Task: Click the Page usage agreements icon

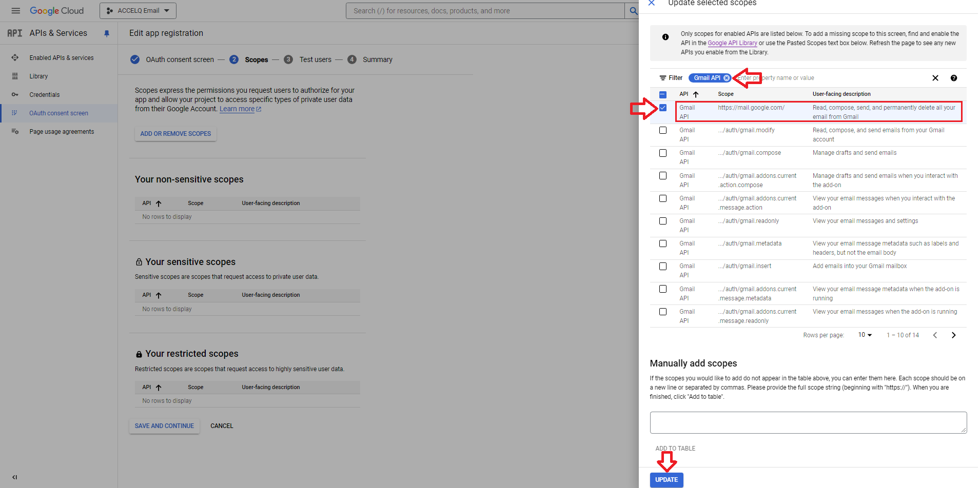Action: [15, 132]
